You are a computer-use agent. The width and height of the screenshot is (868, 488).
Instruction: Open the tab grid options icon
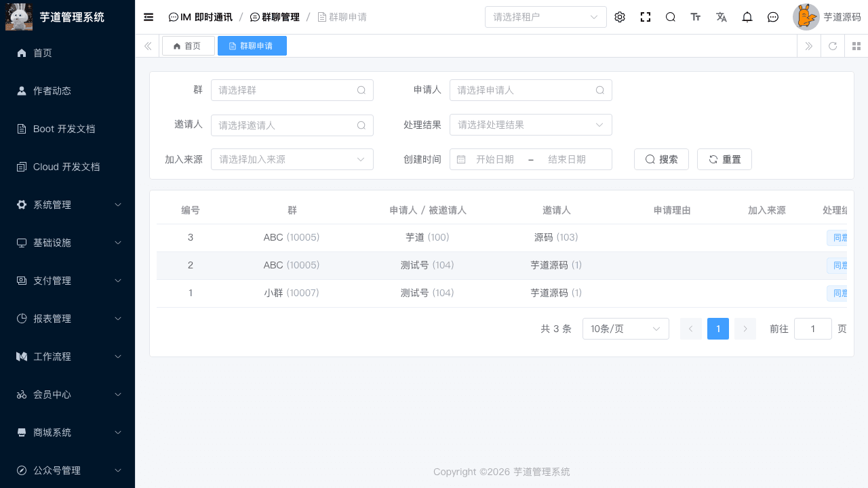(856, 46)
